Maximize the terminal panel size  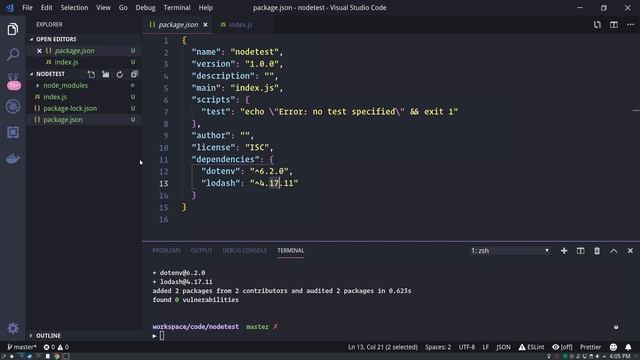pyautogui.click(x=613, y=251)
